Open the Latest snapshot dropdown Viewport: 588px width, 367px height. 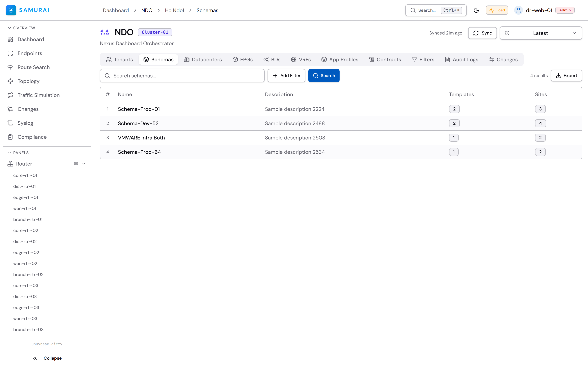pos(541,33)
